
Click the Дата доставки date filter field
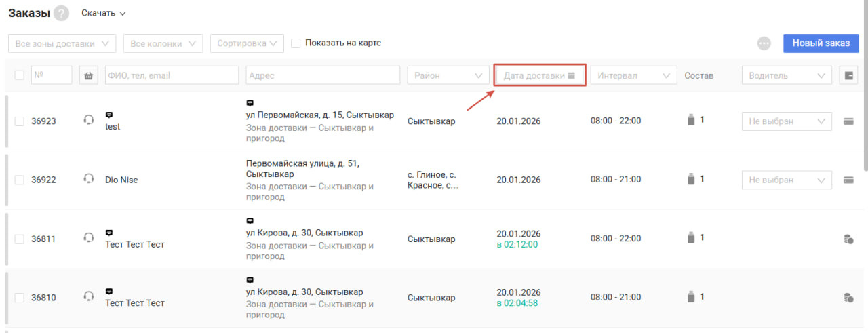539,75
